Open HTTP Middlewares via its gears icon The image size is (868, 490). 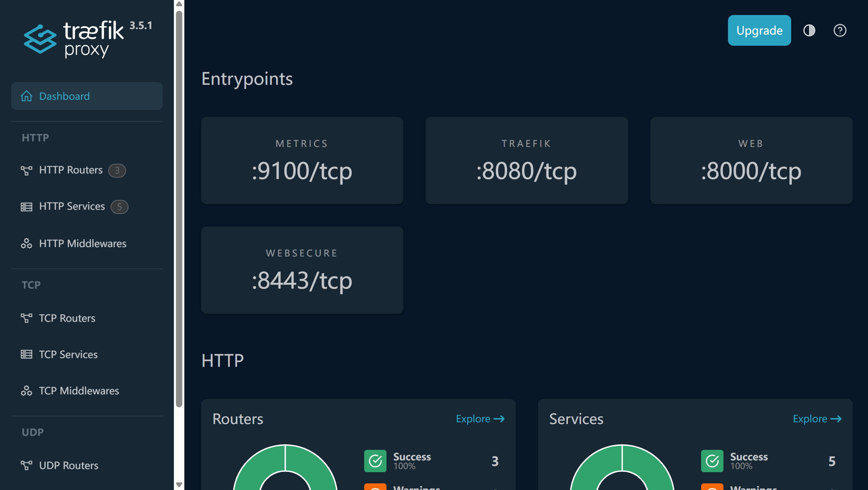coord(27,243)
